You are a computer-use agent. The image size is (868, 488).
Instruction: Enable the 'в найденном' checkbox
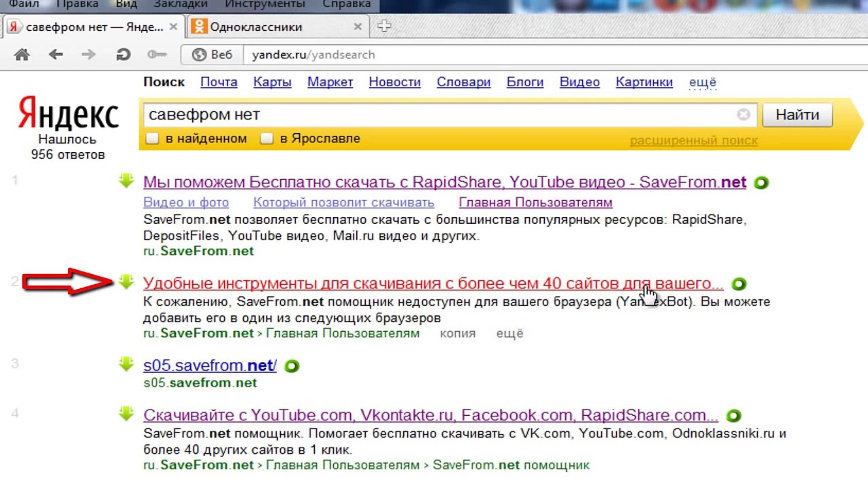pos(152,138)
